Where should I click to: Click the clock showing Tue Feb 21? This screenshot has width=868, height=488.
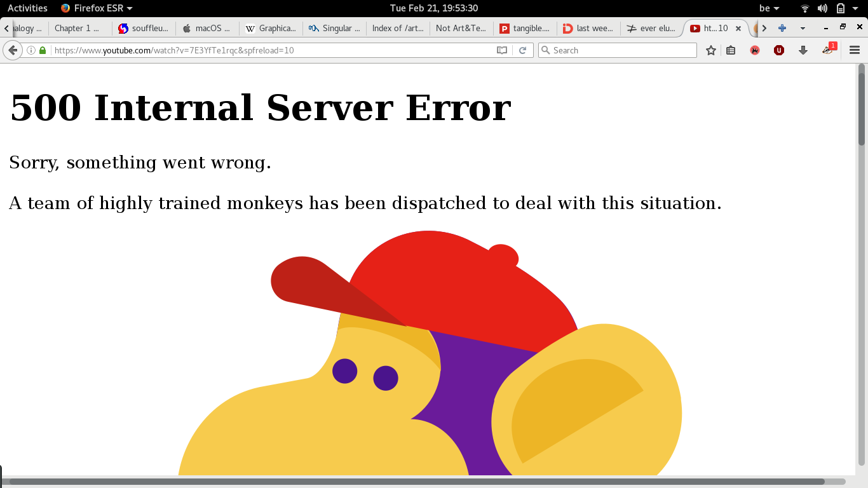tap(433, 8)
